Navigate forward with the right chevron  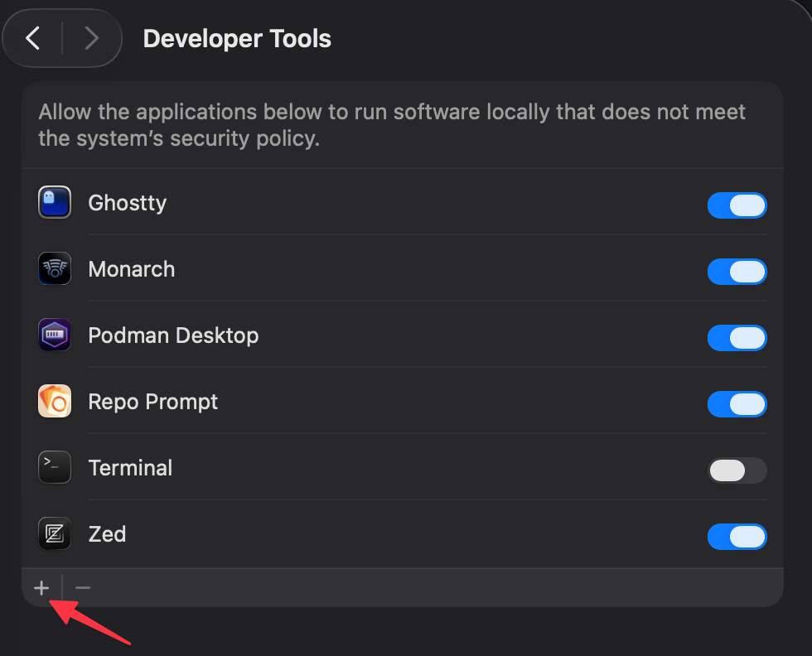pos(91,38)
